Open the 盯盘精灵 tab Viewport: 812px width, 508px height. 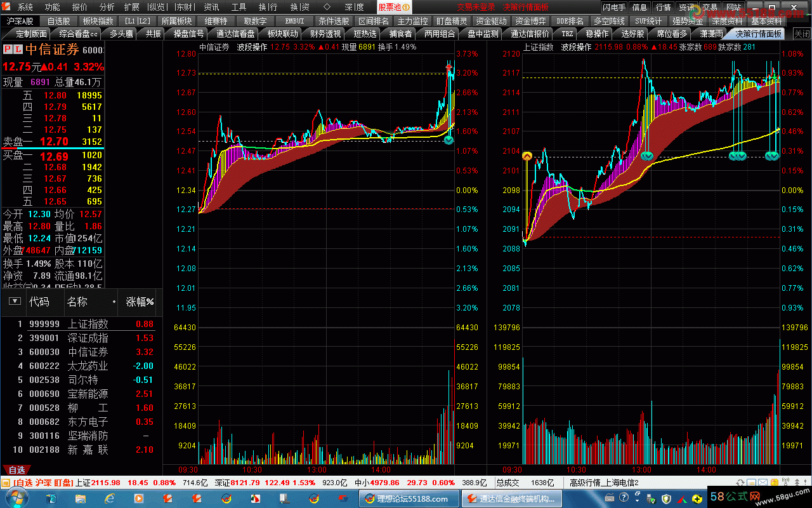pos(452,21)
